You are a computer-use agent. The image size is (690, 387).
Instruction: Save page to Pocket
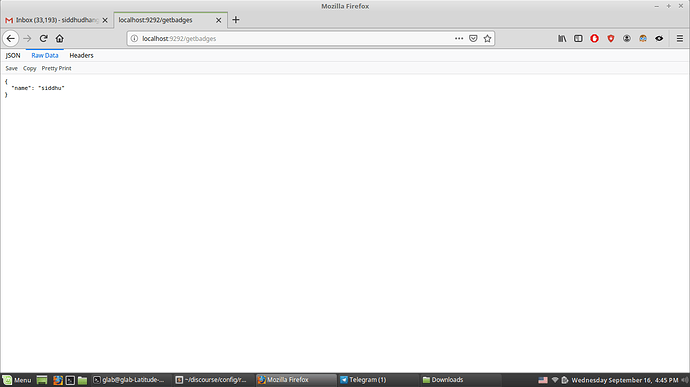point(473,39)
